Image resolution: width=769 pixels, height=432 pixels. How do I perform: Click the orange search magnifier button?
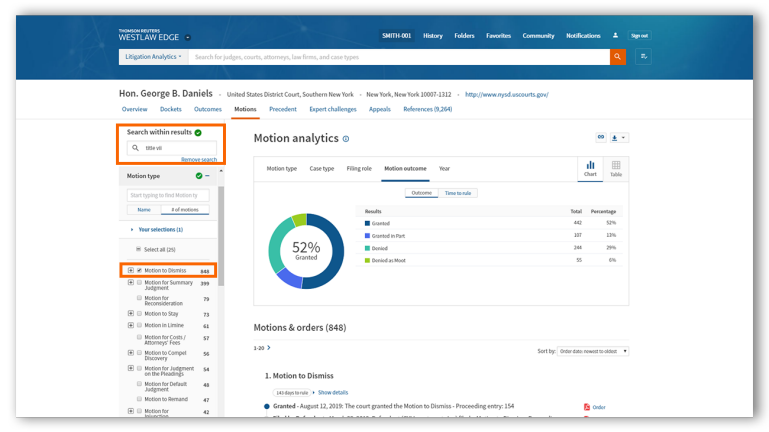617,58
